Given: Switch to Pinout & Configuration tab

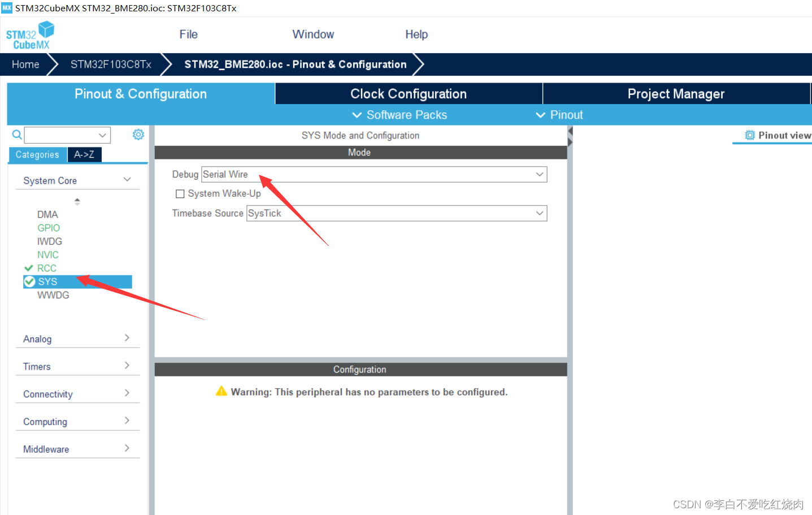Looking at the screenshot, I should tap(141, 94).
